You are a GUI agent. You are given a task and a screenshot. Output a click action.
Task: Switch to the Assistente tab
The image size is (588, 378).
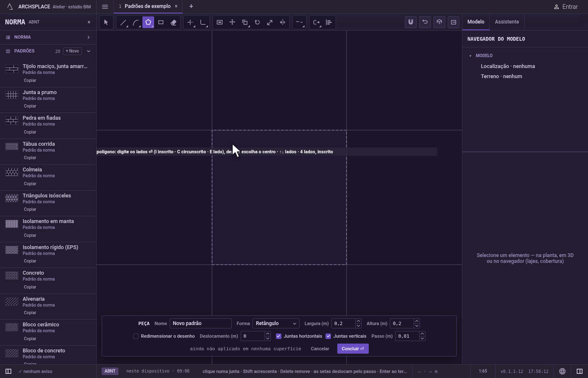(507, 22)
